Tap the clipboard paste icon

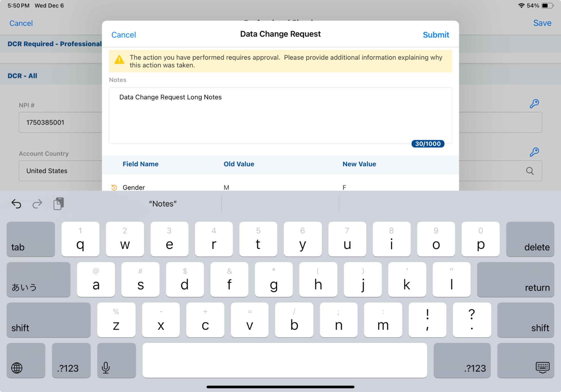pos(59,204)
